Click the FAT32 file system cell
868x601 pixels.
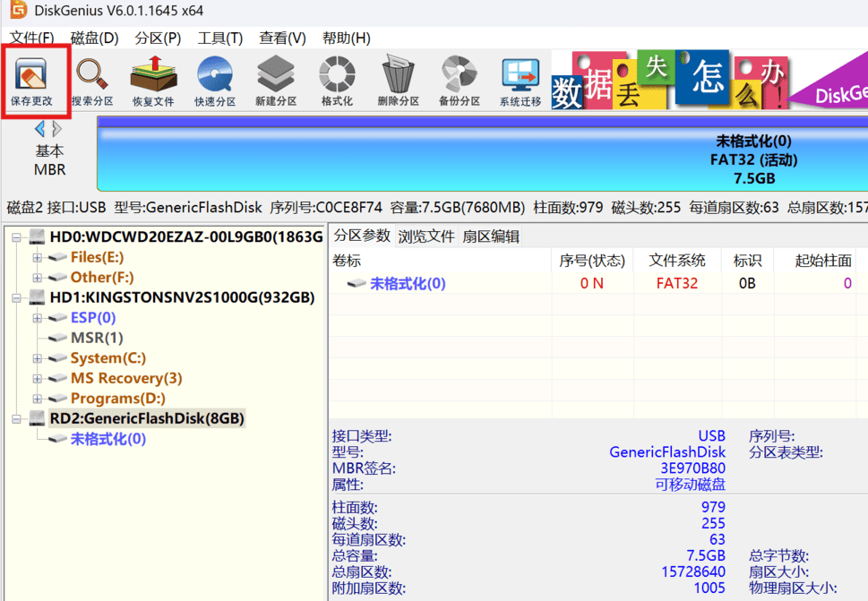(677, 283)
